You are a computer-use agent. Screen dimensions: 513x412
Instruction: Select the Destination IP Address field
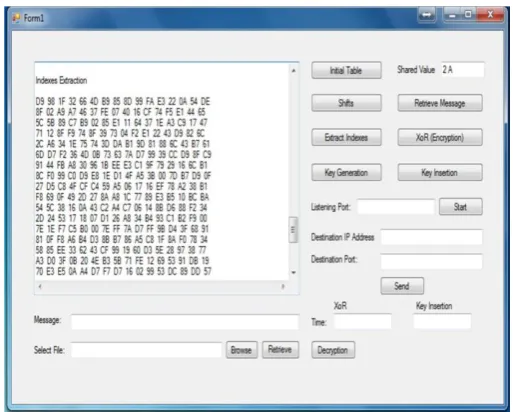(x=432, y=237)
